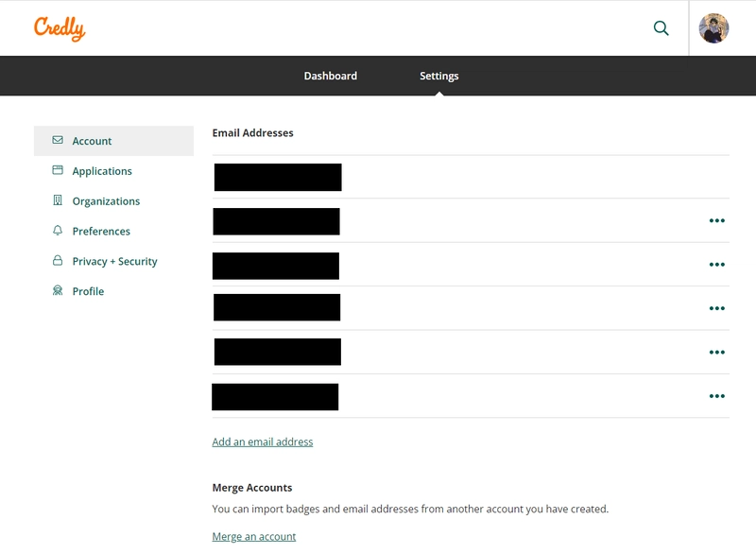Select the Settings tab
Image resolution: width=756 pixels, height=554 pixels.
[x=438, y=76]
